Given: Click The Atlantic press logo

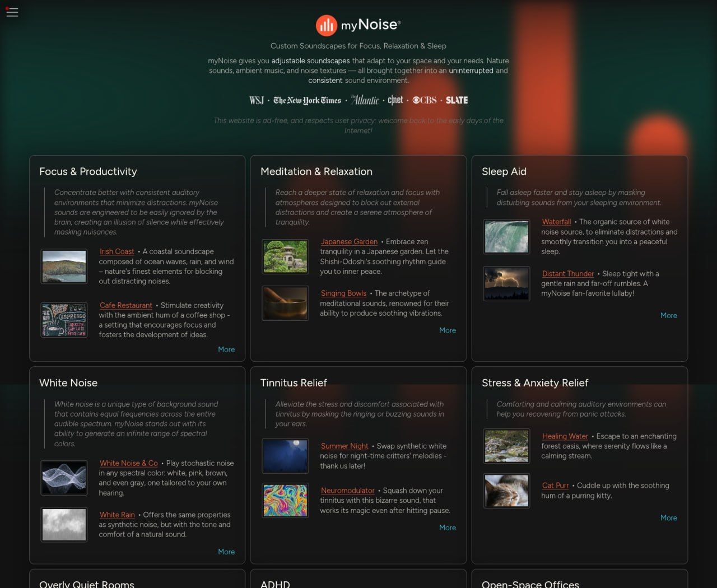Looking at the screenshot, I should [x=365, y=100].
